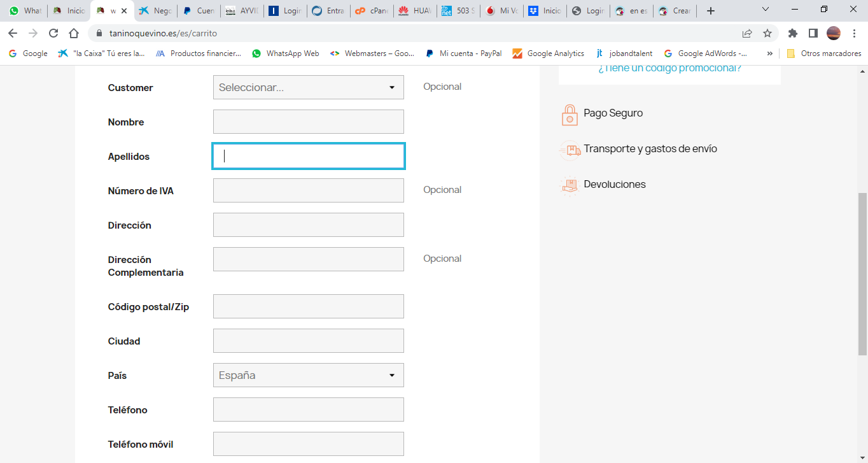Open the Chrome profile avatar
868x463 pixels.
pos(834,33)
